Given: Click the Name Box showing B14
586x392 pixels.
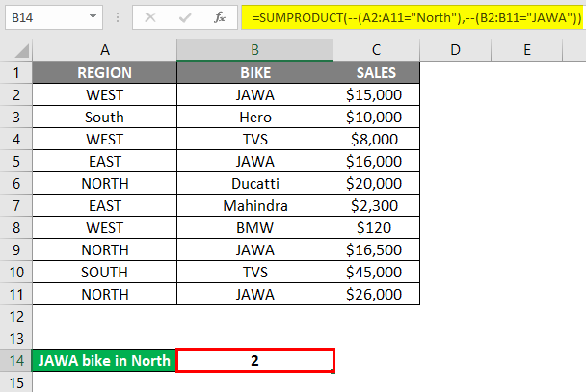Looking at the screenshot, I should (48, 17).
